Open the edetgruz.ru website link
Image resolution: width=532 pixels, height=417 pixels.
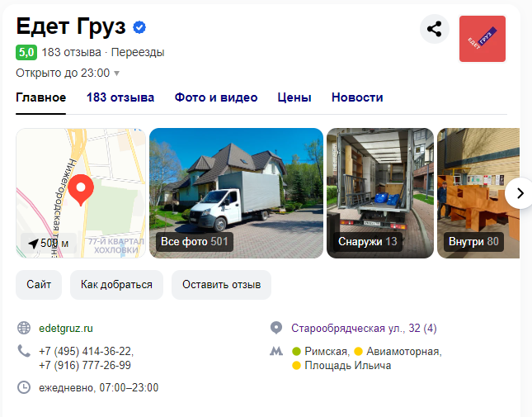coord(66,329)
